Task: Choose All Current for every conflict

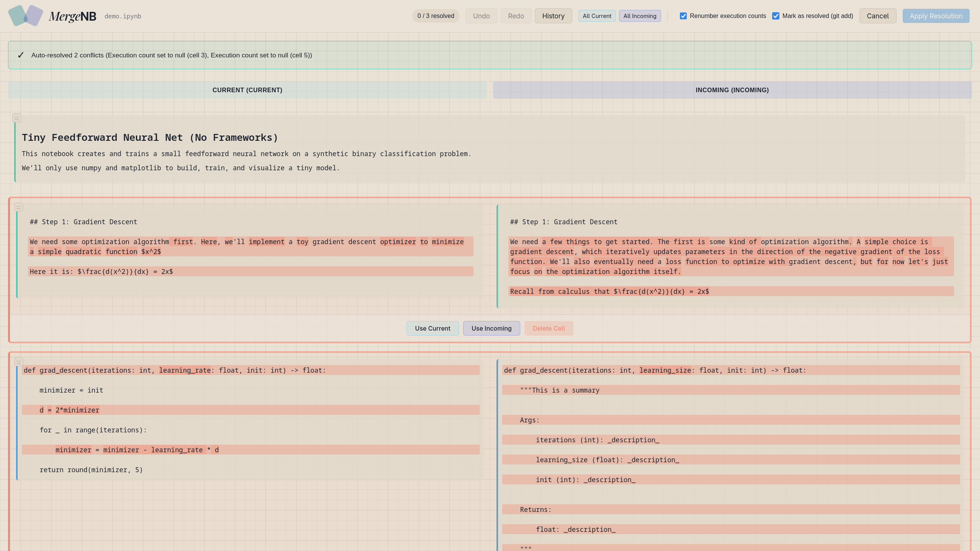Action: pyautogui.click(x=597, y=16)
